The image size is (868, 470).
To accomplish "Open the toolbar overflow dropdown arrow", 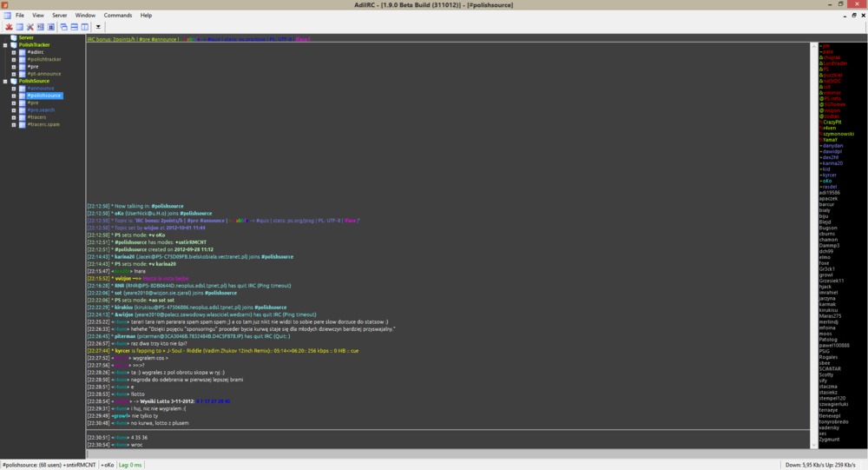I will click(x=99, y=28).
